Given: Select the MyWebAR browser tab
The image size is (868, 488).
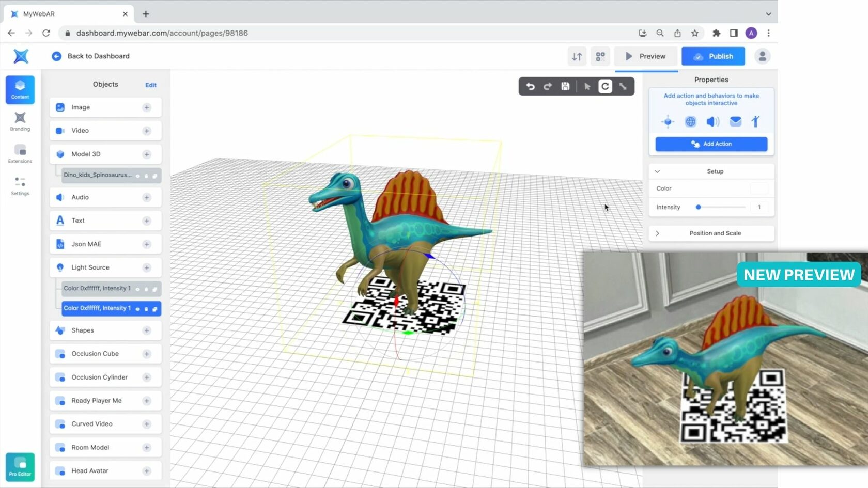Looking at the screenshot, I should coord(68,14).
